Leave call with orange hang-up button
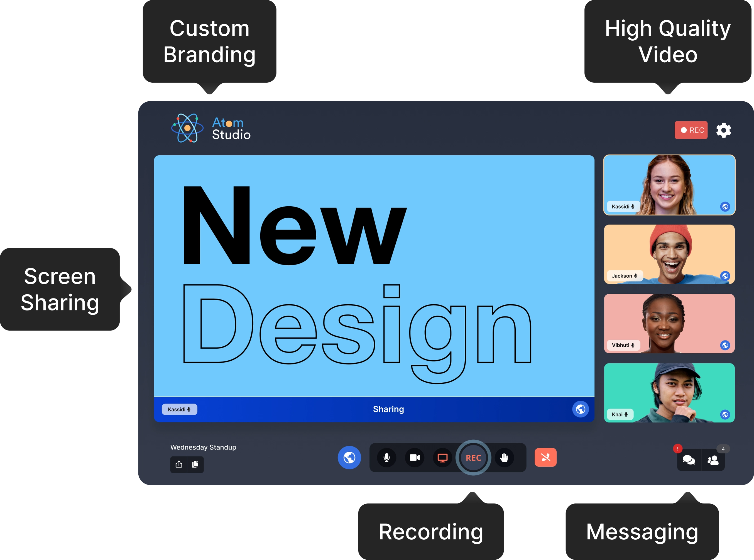Viewport: 754px width, 560px height. point(545,457)
